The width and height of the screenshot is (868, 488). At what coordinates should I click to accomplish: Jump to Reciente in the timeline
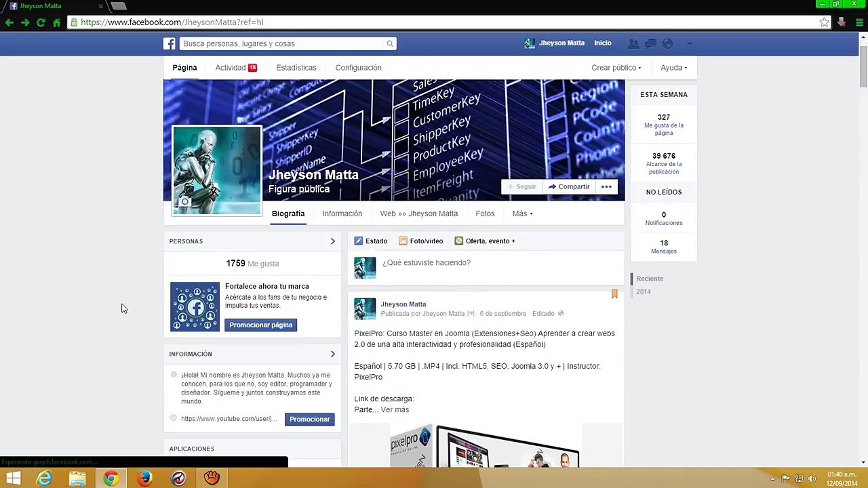point(650,279)
